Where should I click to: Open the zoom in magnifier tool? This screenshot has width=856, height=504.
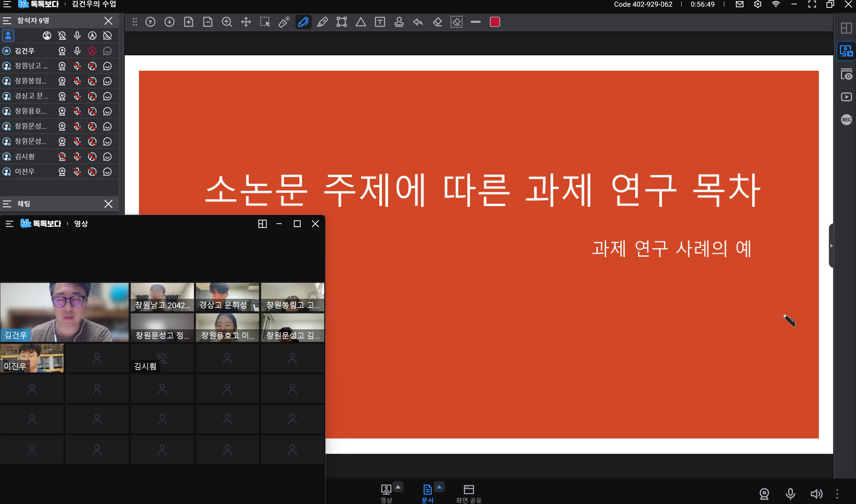coord(227,22)
